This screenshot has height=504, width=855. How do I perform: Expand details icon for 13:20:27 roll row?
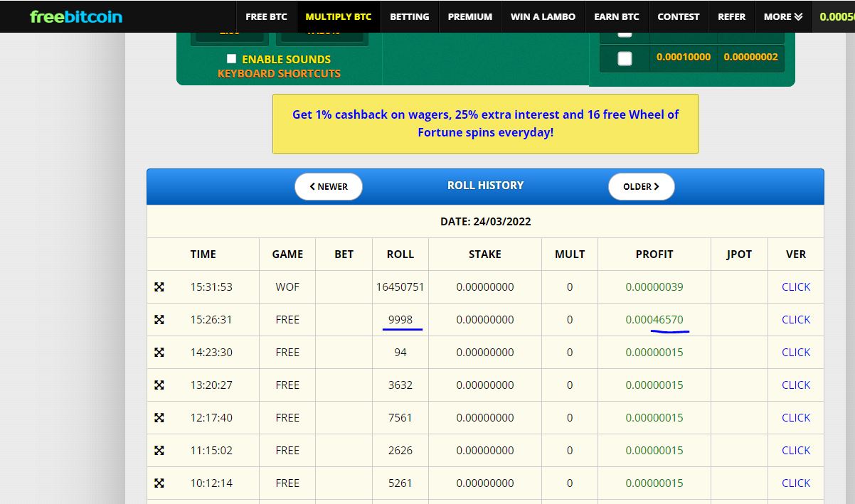(x=159, y=385)
